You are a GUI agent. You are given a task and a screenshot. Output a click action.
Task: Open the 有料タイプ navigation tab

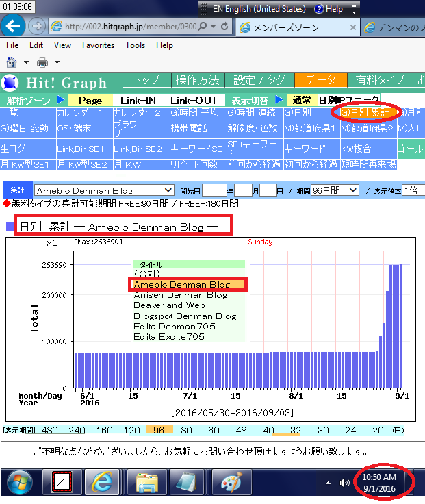[380, 80]
